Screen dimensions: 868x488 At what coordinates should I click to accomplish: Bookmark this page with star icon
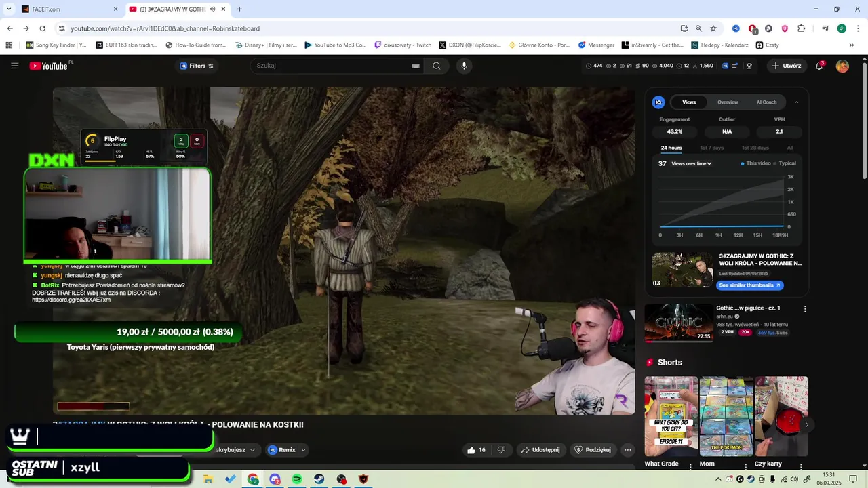pos(713,28)
